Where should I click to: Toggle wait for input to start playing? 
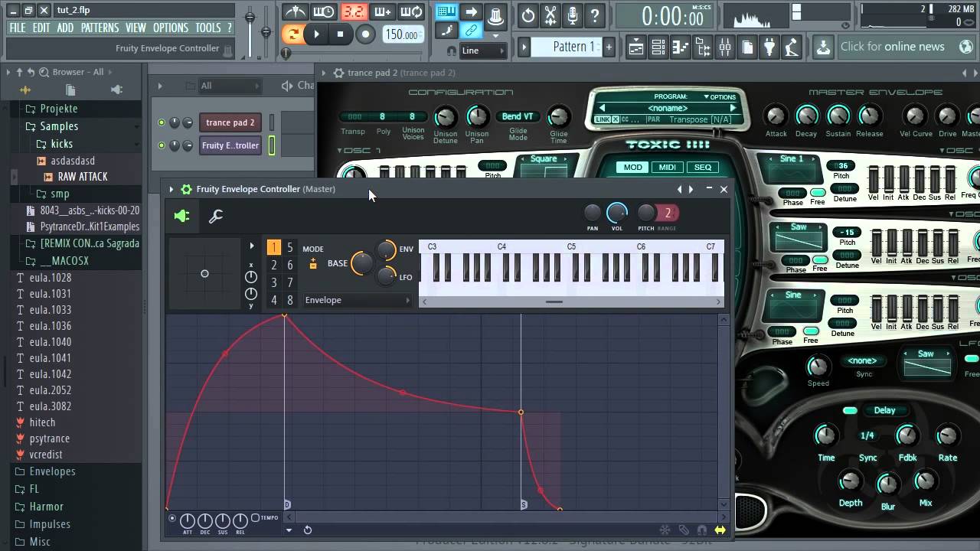[324, 11]
